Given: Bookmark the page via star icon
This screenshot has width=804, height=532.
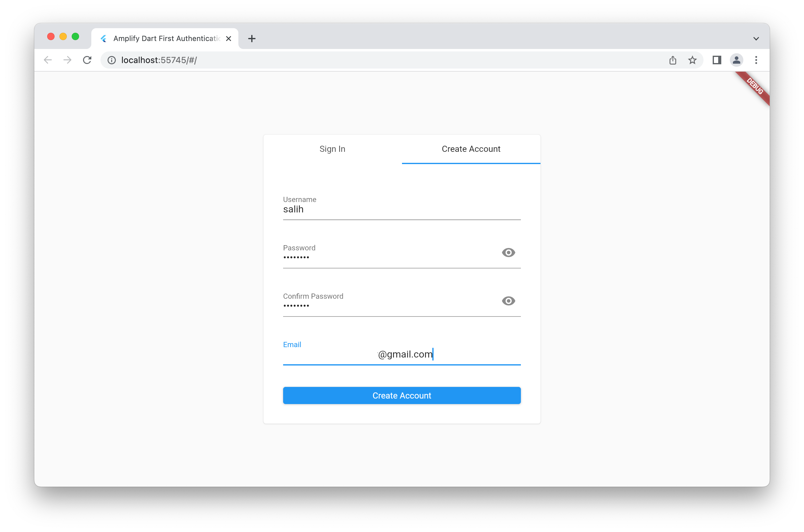Looking at the screenshot, I should click(x=692, y=60).
